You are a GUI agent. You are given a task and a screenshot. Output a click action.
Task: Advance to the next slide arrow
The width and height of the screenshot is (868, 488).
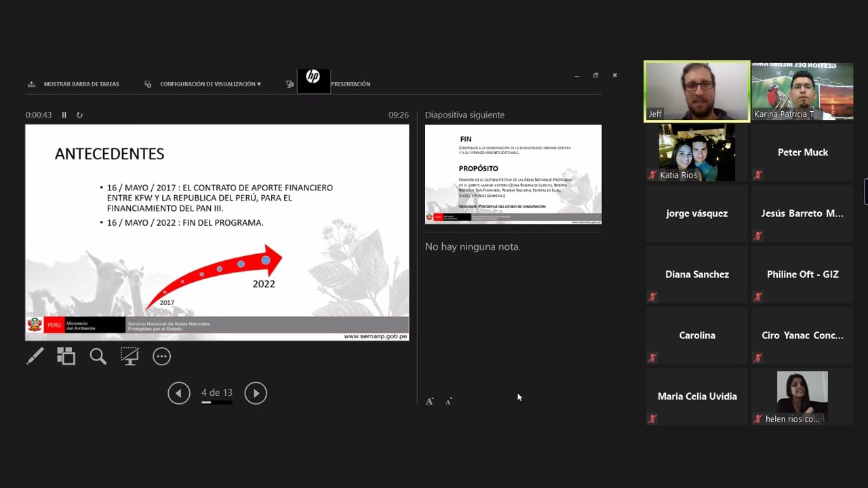point(256,393)
